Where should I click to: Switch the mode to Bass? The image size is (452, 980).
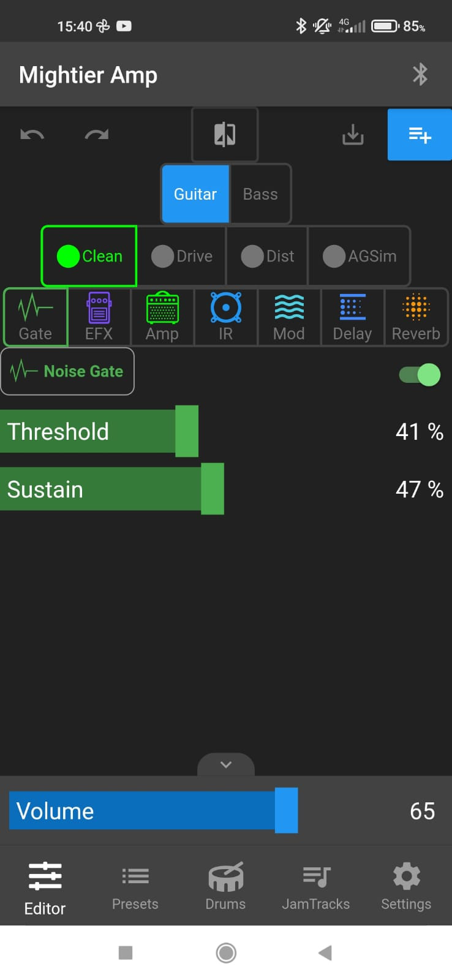260,194
